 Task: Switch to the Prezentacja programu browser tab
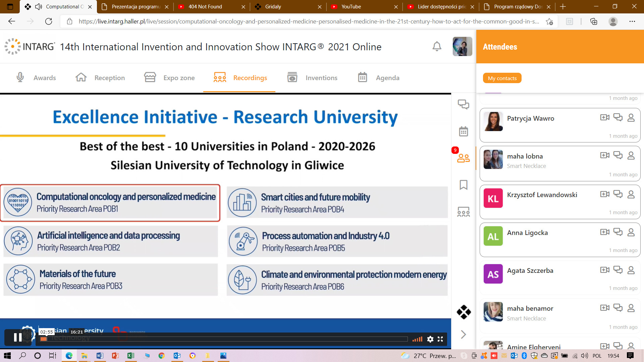[x=135, y=6]
